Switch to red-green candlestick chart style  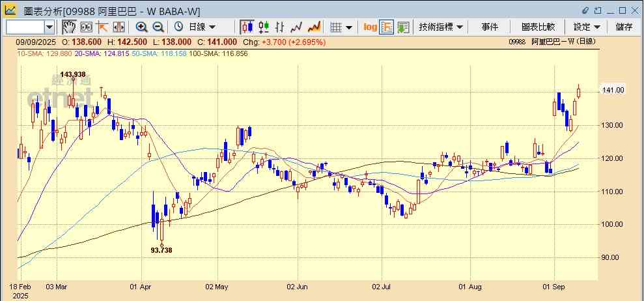pyautogui.click(x=264, y=27)
